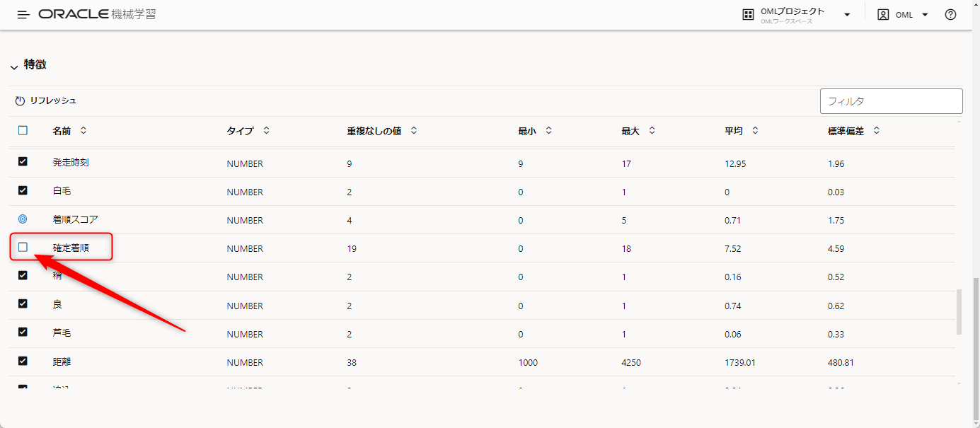Sort by 重複なしの値 column
The height and width of the screenshot is (428, 980).
(414, 131)
